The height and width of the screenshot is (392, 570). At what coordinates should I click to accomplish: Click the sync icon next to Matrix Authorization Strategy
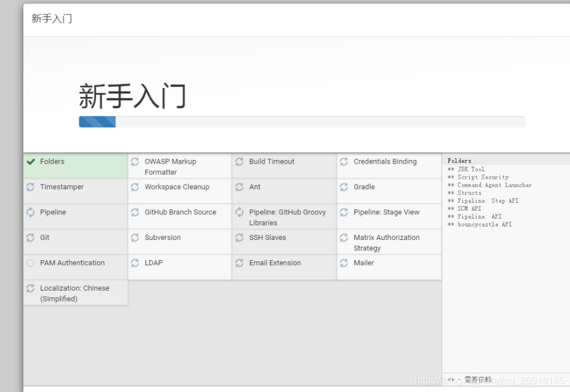click(x=344, y=238)
